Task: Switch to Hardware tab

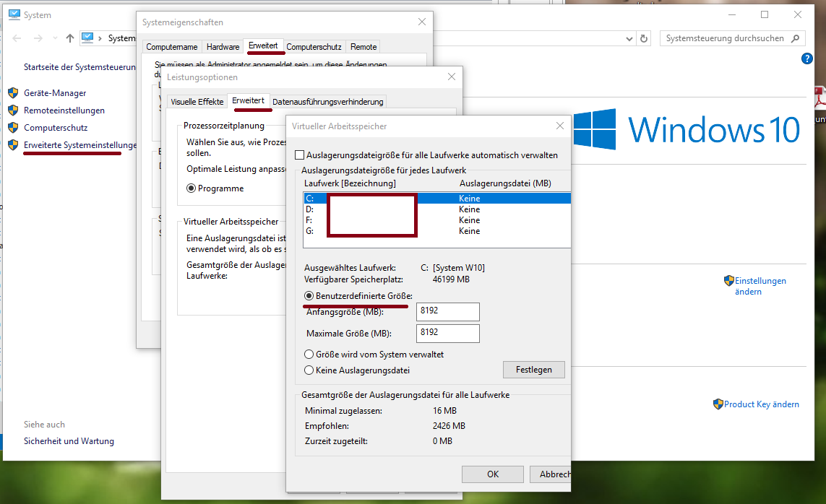Action: click(223, 47)
